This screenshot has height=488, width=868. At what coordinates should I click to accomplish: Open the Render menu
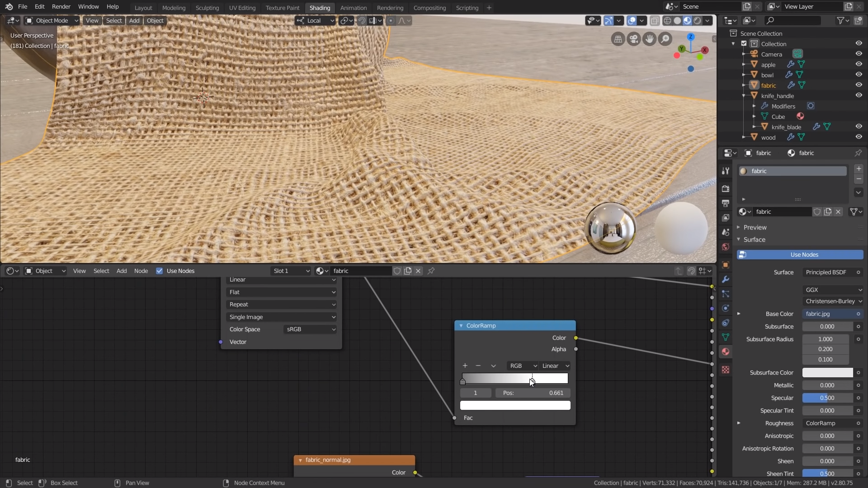pos(61,7)
